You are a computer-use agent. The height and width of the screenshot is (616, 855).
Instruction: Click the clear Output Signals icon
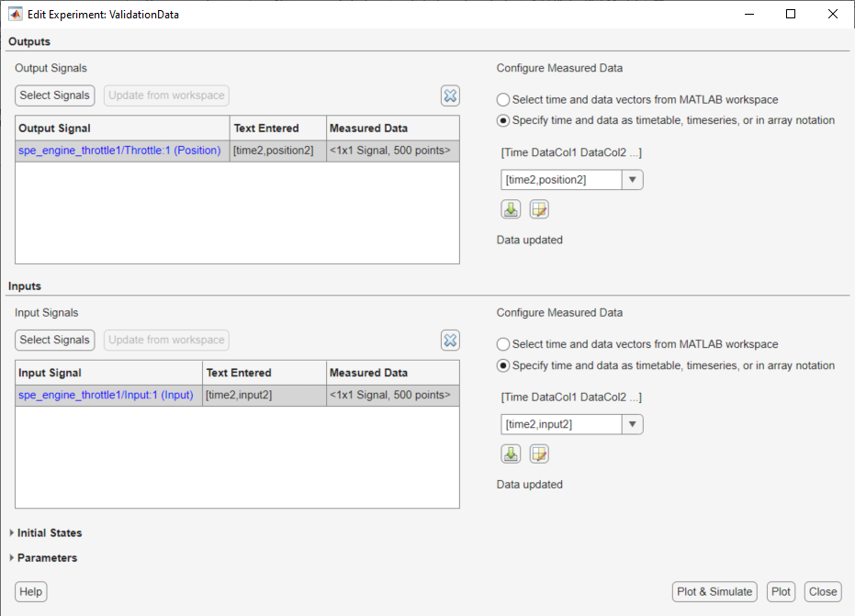coord(450,95)
